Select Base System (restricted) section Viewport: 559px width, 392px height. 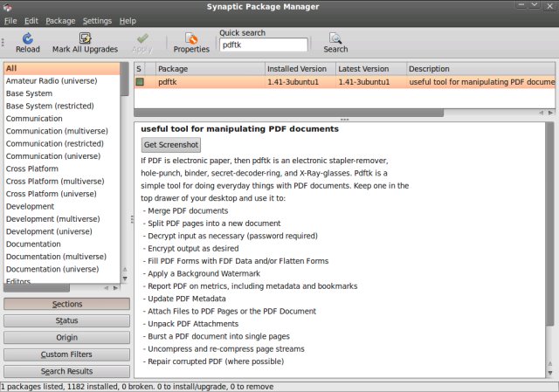click(62, 106)
